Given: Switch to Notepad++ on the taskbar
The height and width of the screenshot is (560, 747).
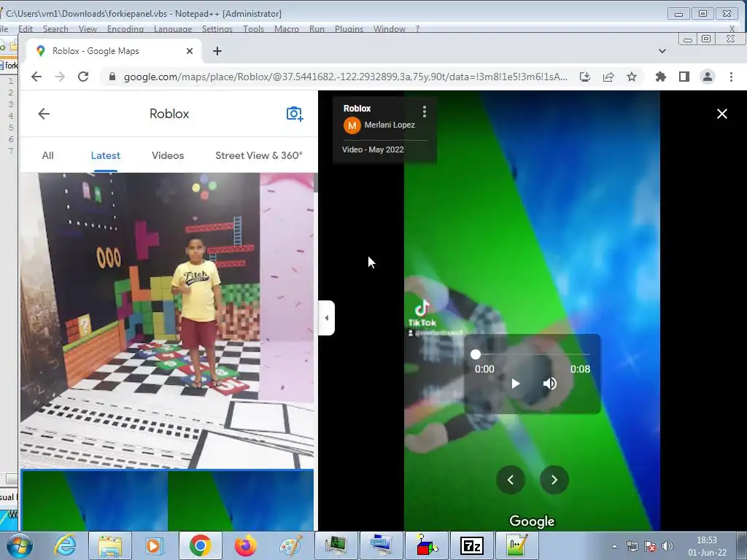Looking at the screenshot, I should [x=517, y=545].
